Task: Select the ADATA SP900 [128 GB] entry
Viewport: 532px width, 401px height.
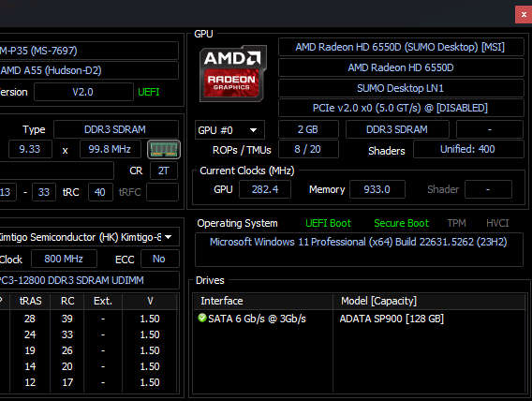Action: [x=392, y=319]
